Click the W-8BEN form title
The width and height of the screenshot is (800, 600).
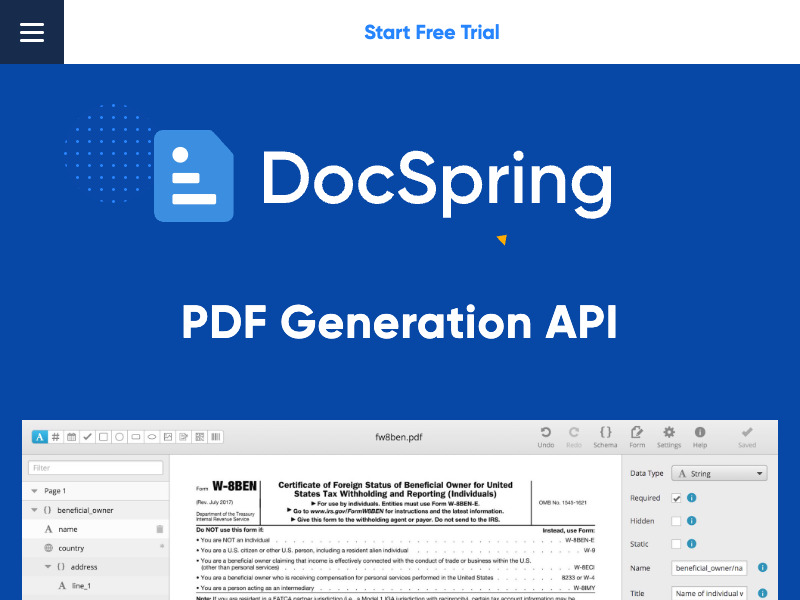(x=234, y=486)
